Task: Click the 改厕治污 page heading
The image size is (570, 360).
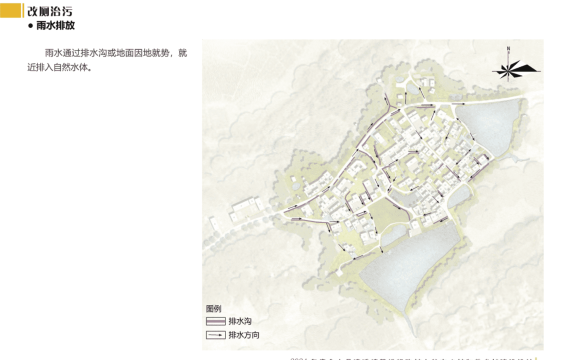Action: (x=50, y=11)
